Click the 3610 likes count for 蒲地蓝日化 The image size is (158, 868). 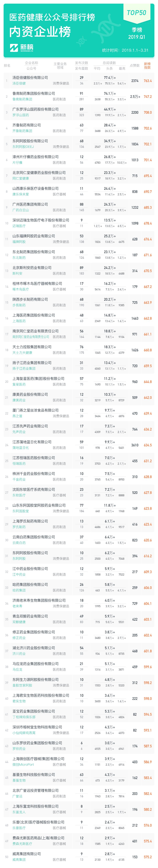pyautogui.click(x=135, y=445)
